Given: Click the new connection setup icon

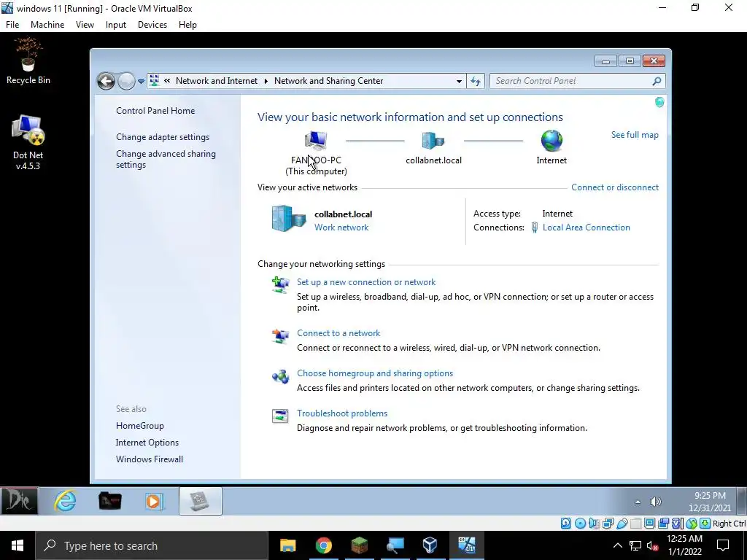Looking at the screenshot, I should click(x=280, y=285).
